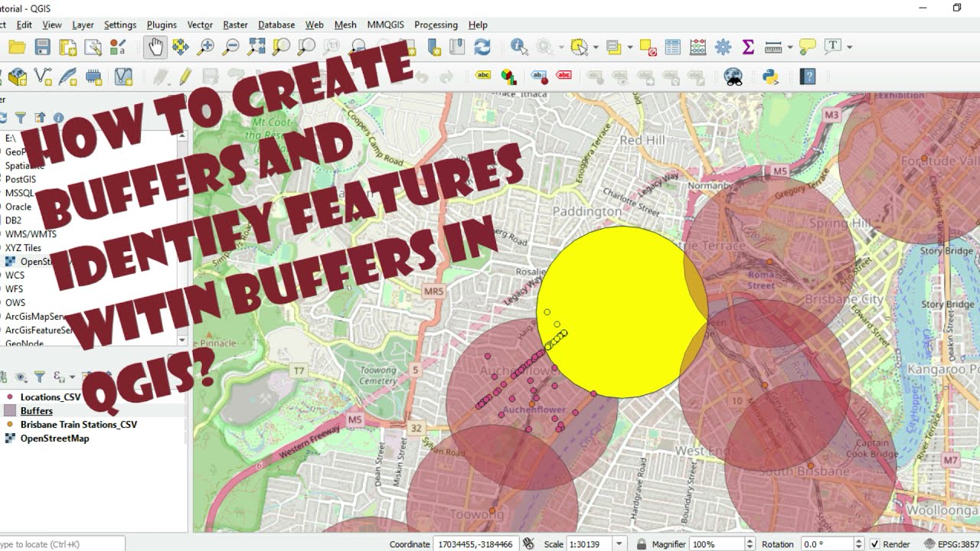Open the Text Annotation dropdown arrow
Image resolution: width=980 pixels, height=551 pixels.
850,47
